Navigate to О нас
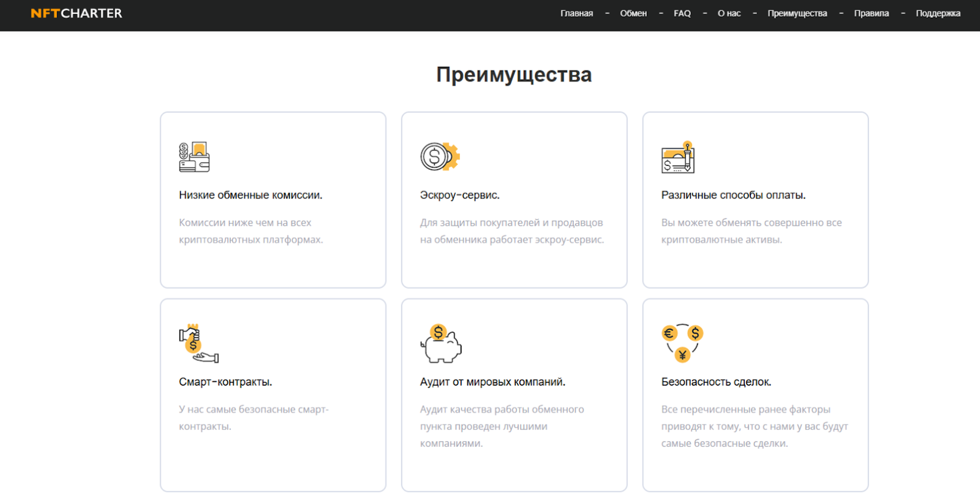The height and width of the screenshot is (496, 980). [729, 13]
